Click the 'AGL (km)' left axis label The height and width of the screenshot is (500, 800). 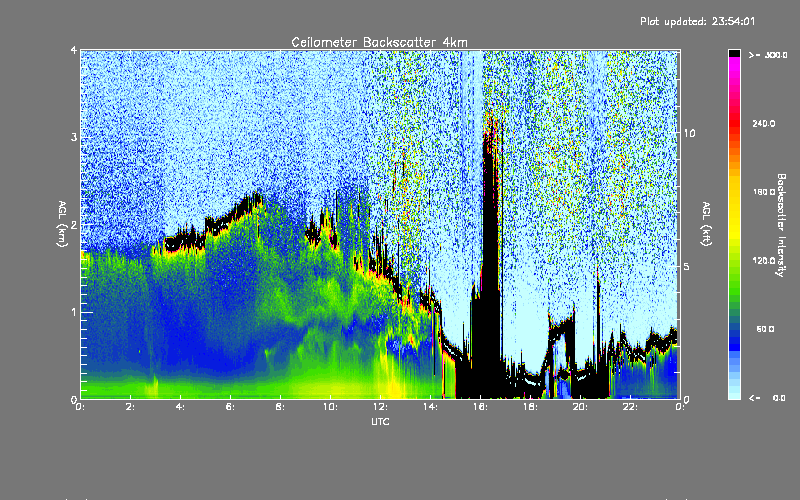(x=62, y=223)
